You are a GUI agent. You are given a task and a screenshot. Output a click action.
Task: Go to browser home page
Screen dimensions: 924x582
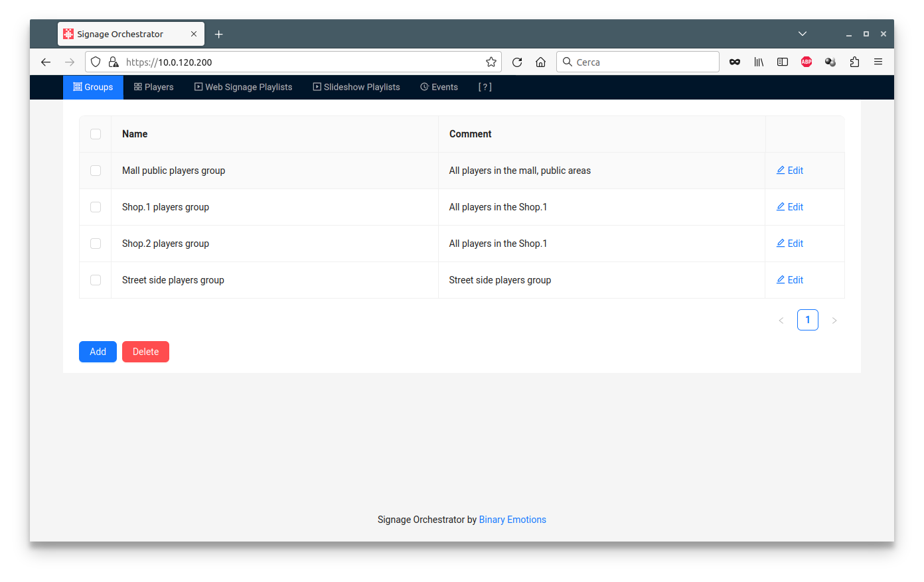541,62
